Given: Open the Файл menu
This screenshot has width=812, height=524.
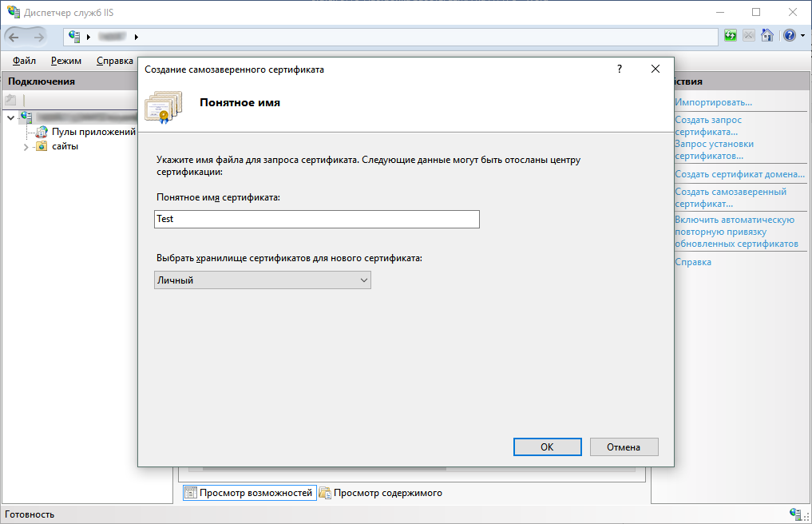Looking at the screenshot, I should click(x=24, y=61).
